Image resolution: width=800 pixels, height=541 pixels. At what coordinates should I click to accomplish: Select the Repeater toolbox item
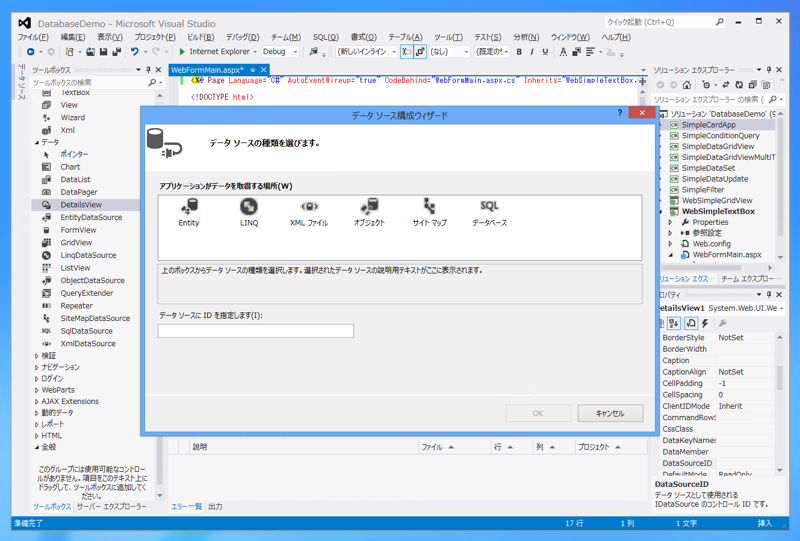86,306
